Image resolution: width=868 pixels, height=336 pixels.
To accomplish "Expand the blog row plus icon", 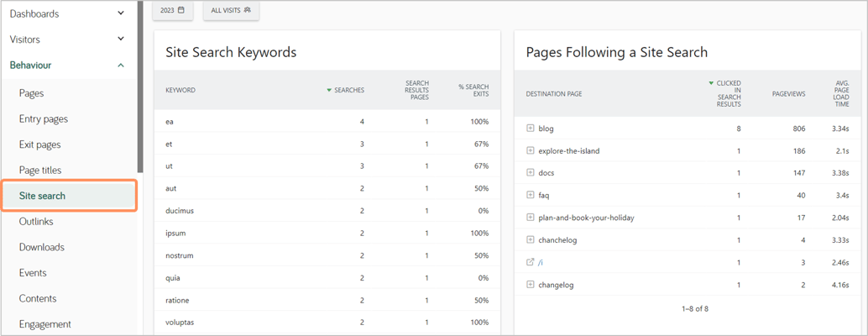I will coord(530,129).
